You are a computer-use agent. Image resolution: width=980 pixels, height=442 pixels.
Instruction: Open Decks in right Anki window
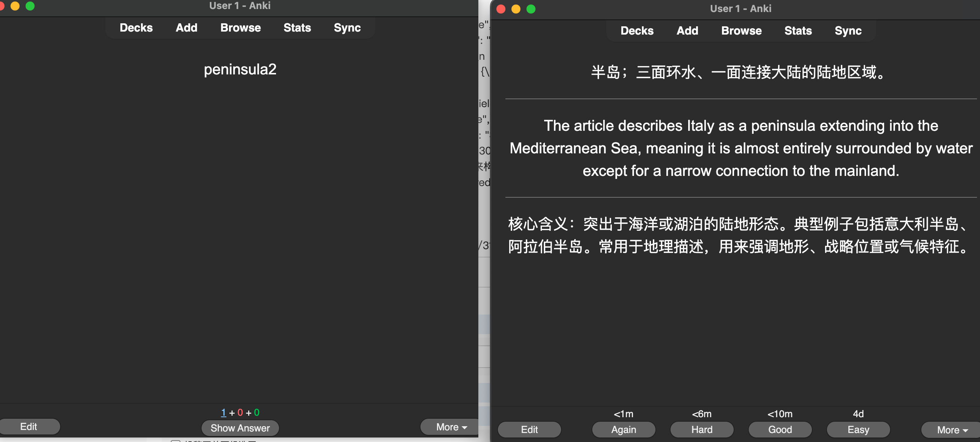[x=637, y=31]
